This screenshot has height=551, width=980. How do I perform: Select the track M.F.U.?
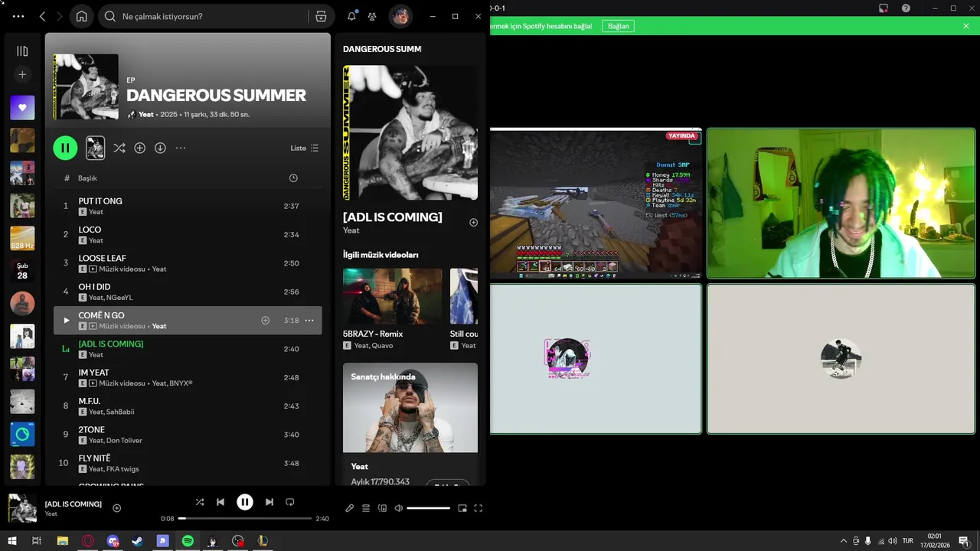188,406
